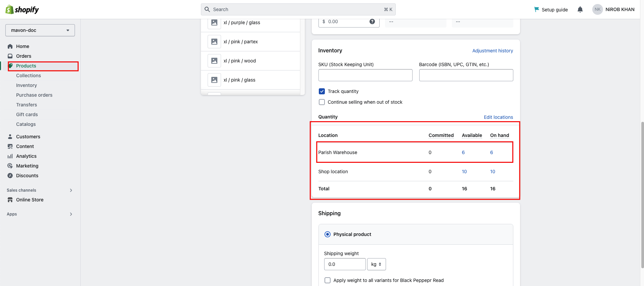Click the Home house icon
The image size is (644, 286).
(x=10, y=46)
